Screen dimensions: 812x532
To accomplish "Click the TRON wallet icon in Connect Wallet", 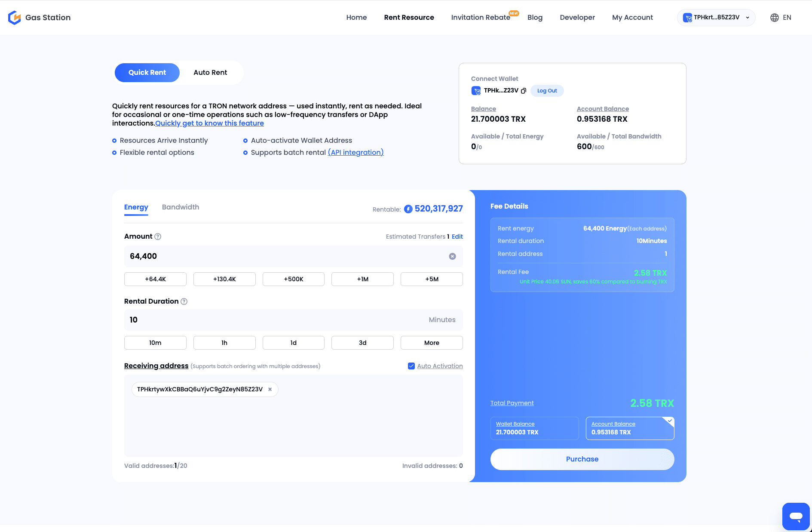I will [x=476, y=91].
